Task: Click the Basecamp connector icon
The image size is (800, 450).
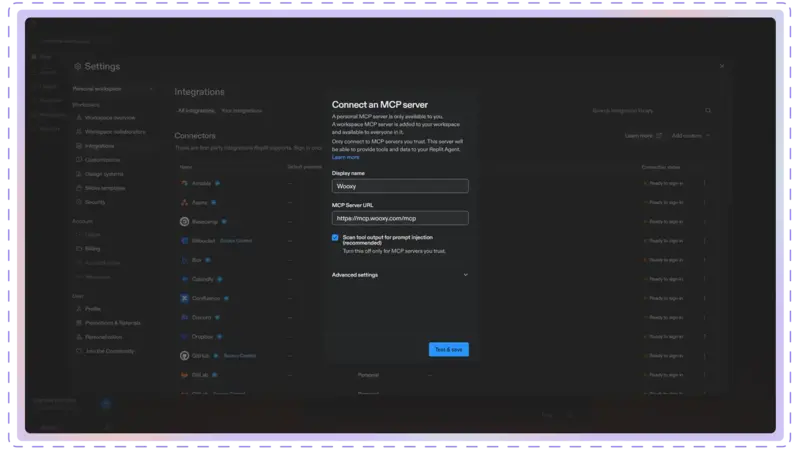Action: 184,221
